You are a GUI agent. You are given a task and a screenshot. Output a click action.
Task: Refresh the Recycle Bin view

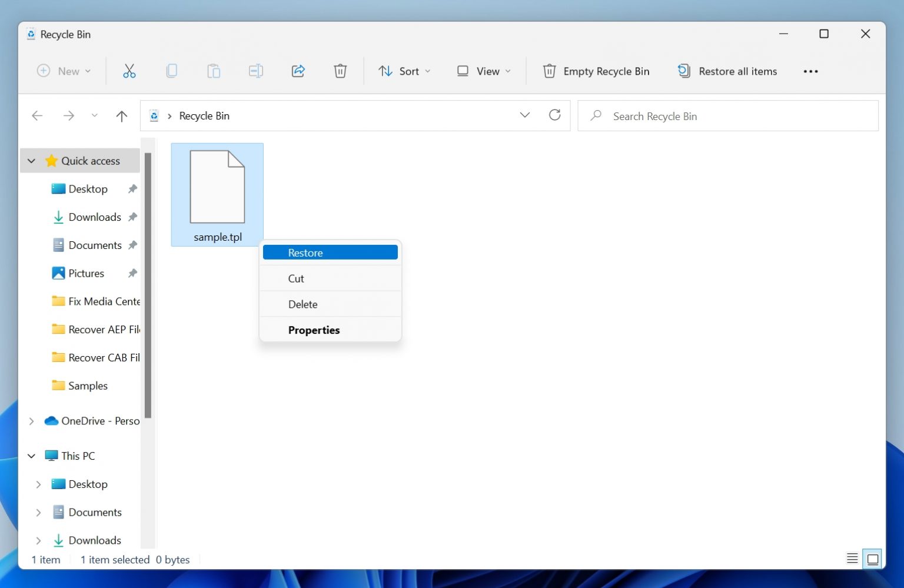(x=555, y=115)
